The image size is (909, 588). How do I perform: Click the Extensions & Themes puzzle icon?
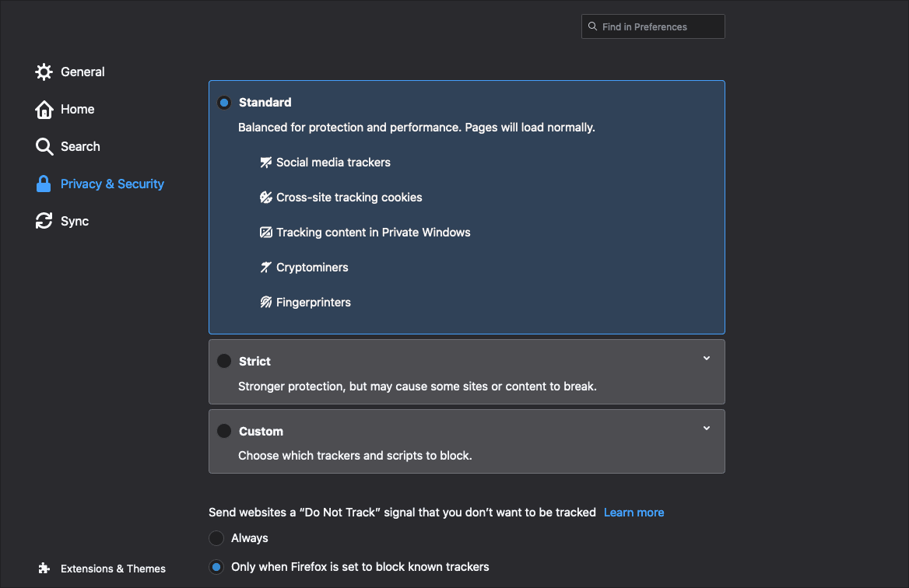(44, 569)
